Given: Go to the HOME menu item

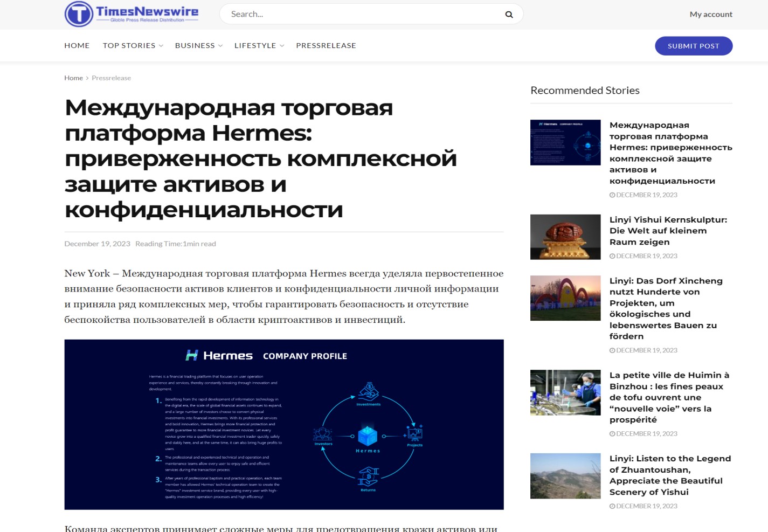Looking at the screenshot, I should (x=77, y=46).
